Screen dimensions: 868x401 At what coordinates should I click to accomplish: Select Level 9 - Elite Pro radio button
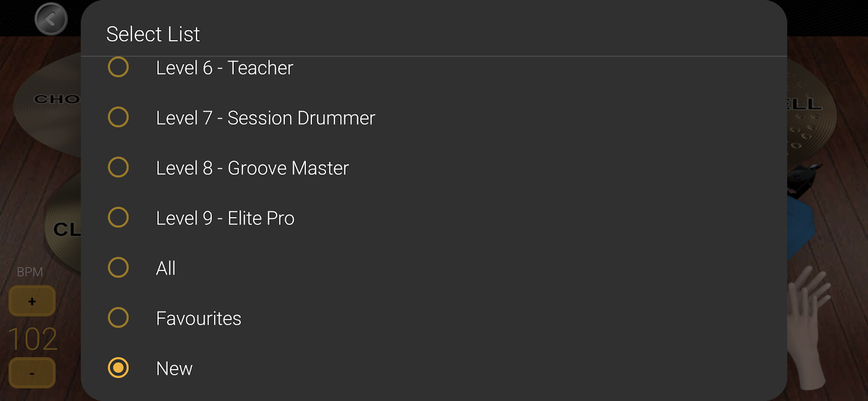click(x=118, y=218)
